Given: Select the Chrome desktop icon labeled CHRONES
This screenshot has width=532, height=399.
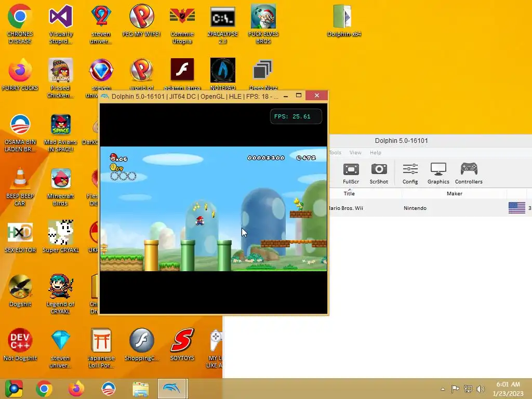Looking at the screenshot, I should point(20,24).
